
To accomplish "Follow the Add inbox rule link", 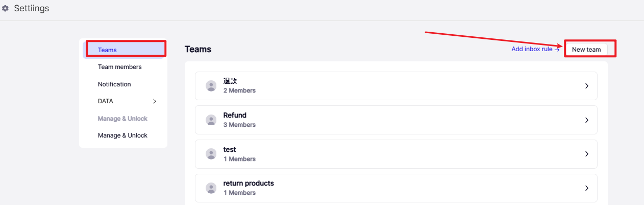I will point(535,49).
